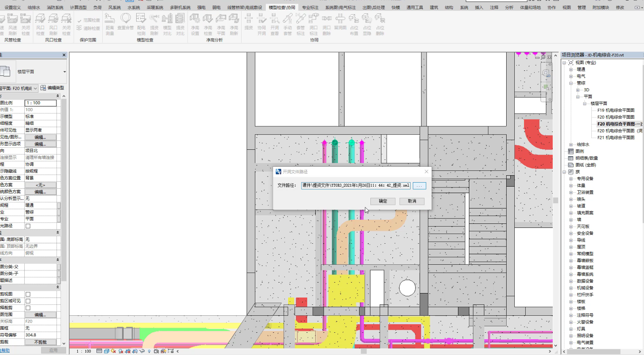Click the 距离测量 distance measurement tool

tap(109, 24)
